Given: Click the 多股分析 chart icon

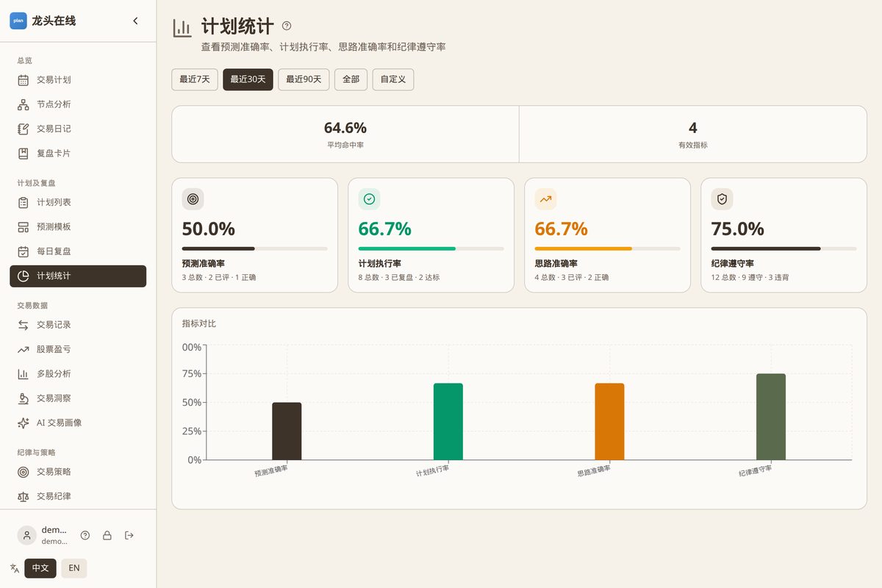Looking at the screenshot, I should click(24, 374).
